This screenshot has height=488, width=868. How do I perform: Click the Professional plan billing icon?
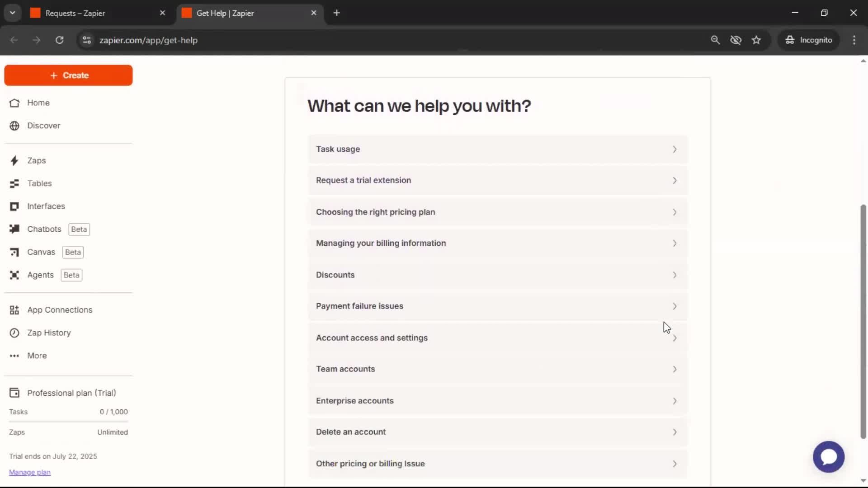(14, 393)
